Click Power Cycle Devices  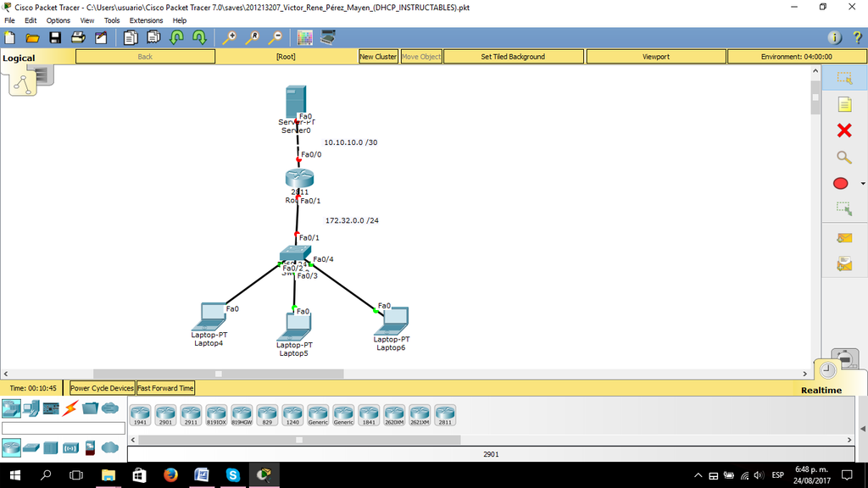tap(102, 388)
